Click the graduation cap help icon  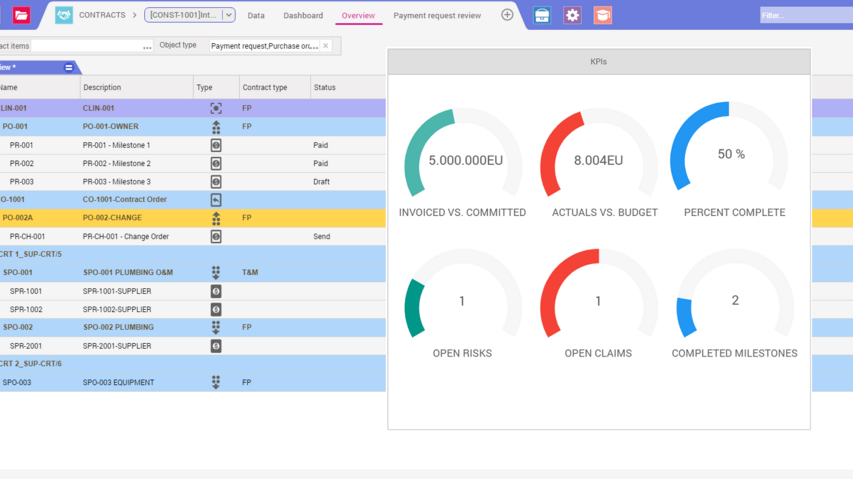click(x=602, y=15)
